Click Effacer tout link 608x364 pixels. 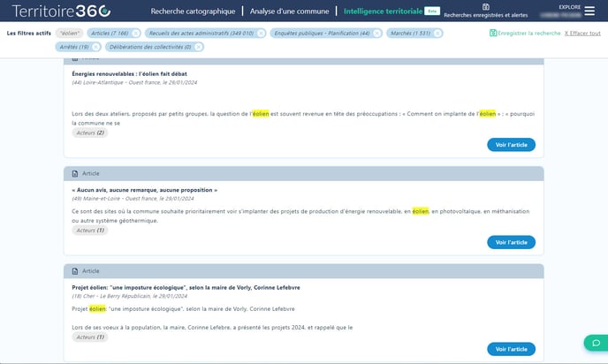pyautogui.click(x=582, y=33)
